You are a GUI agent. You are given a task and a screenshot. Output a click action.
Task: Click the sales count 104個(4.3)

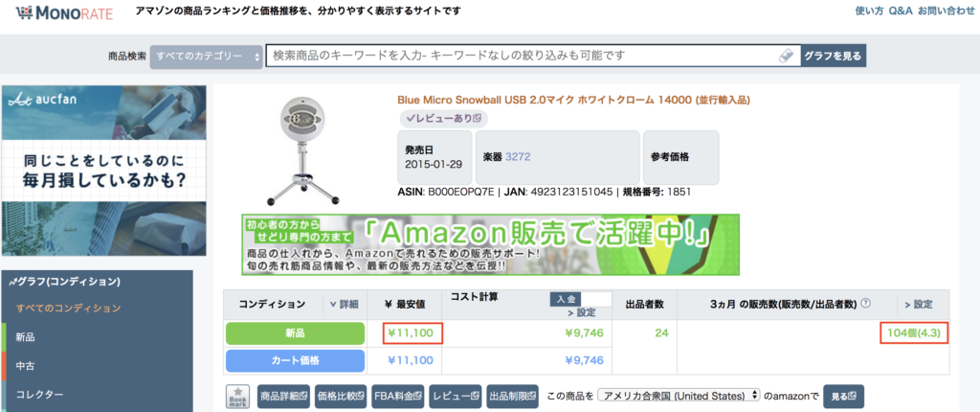pyautogui.click(x=914, y=333)
